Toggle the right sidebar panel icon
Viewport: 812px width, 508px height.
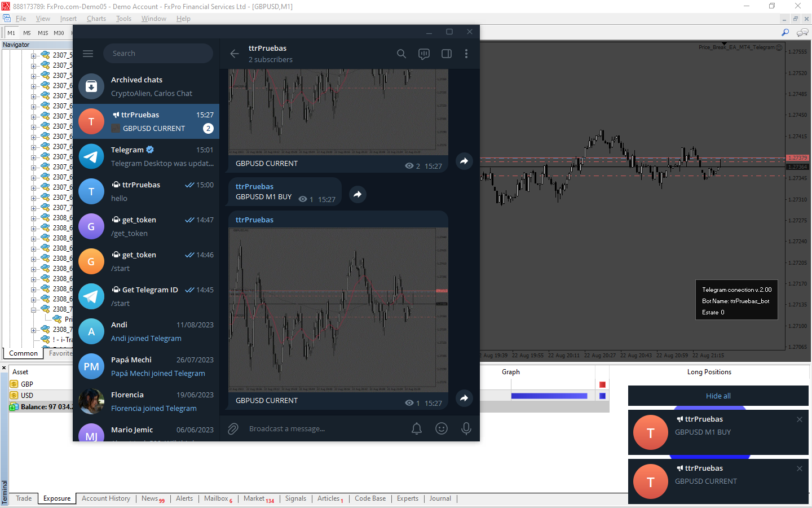tap(447, 54)
